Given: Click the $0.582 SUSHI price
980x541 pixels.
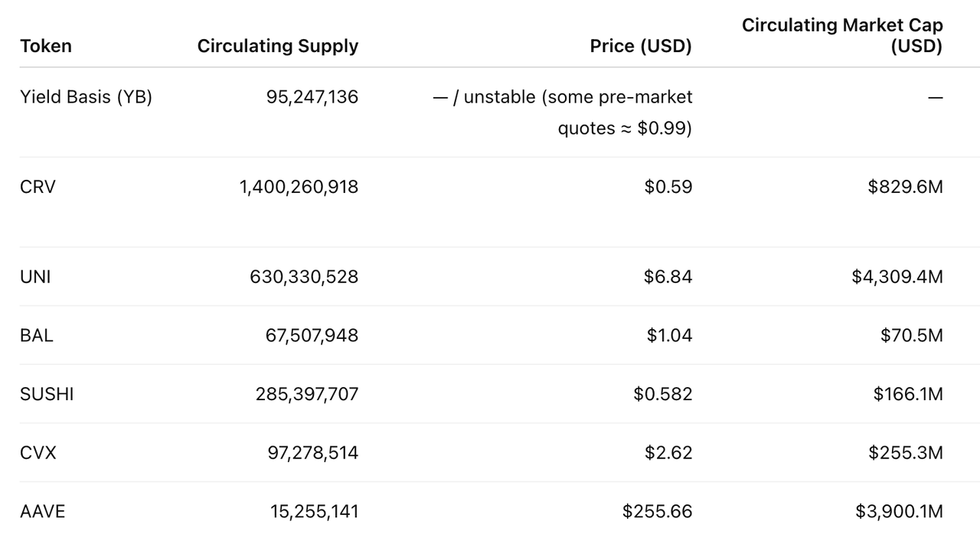Looking at the screenshot, I should point(662,394).
